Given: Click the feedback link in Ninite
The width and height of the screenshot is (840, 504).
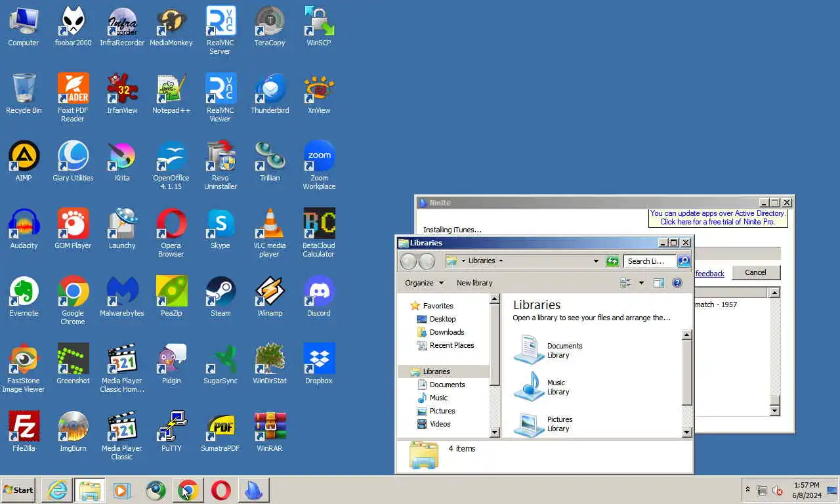Looking at the screenshot, I should click(709, 274).
